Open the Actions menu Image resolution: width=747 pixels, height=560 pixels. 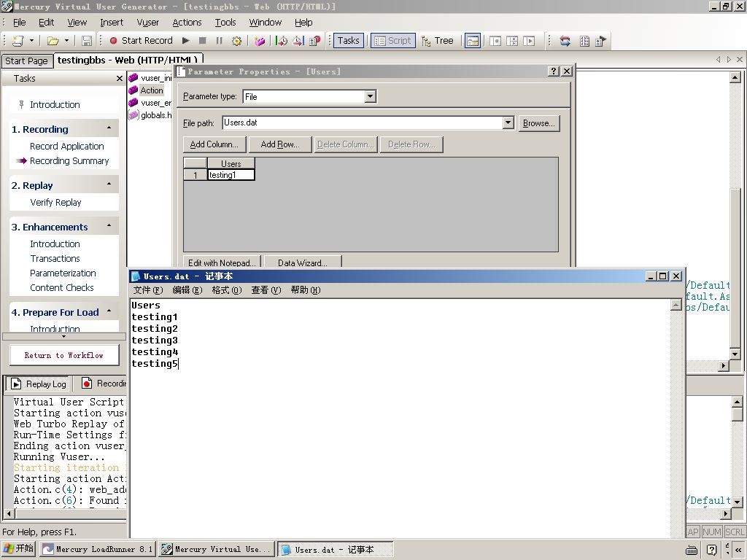pos(187,23)
